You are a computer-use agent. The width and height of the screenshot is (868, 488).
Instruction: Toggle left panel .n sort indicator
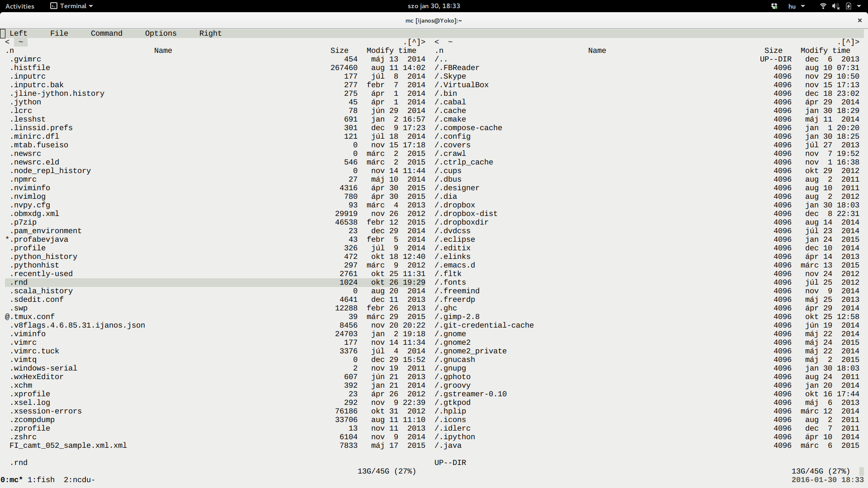(9, 51)
